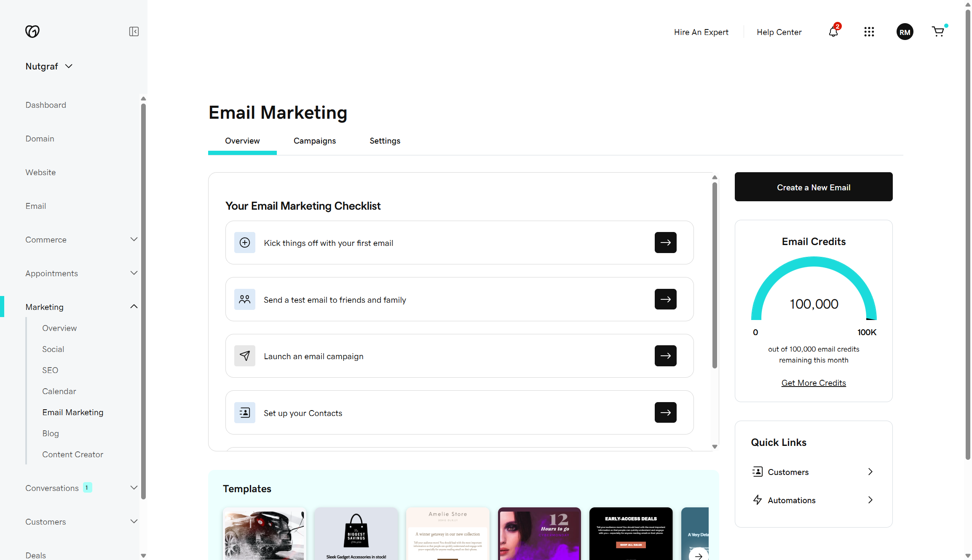
Task: Click the arrow to launch an email campaign
Action: click(665, 356)
